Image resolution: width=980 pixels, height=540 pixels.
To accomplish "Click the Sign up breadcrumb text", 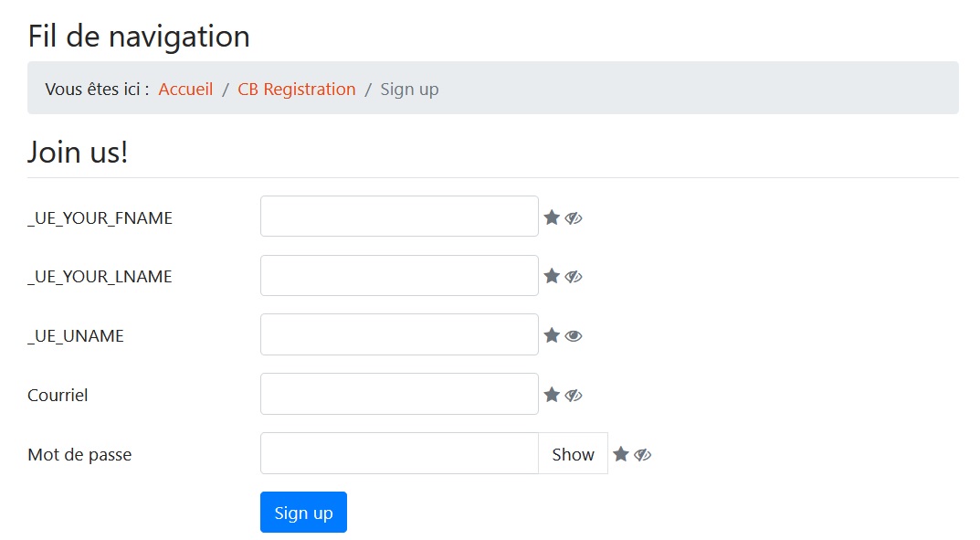I will tap(409, 90).
